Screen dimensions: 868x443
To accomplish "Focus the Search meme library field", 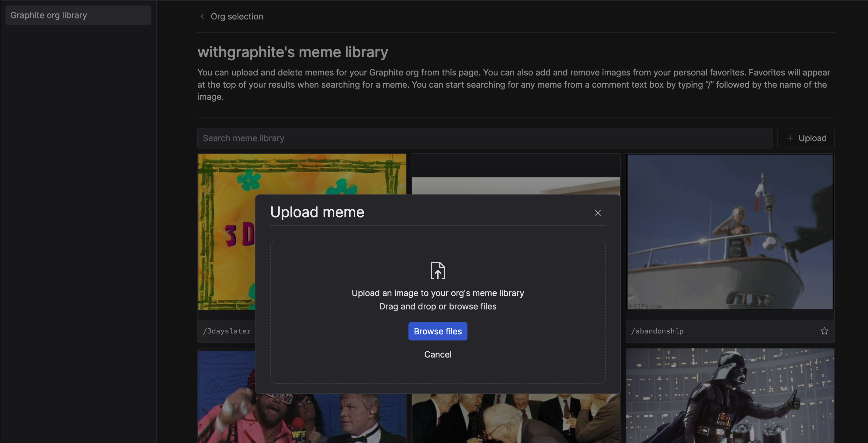I will point(484,138).
